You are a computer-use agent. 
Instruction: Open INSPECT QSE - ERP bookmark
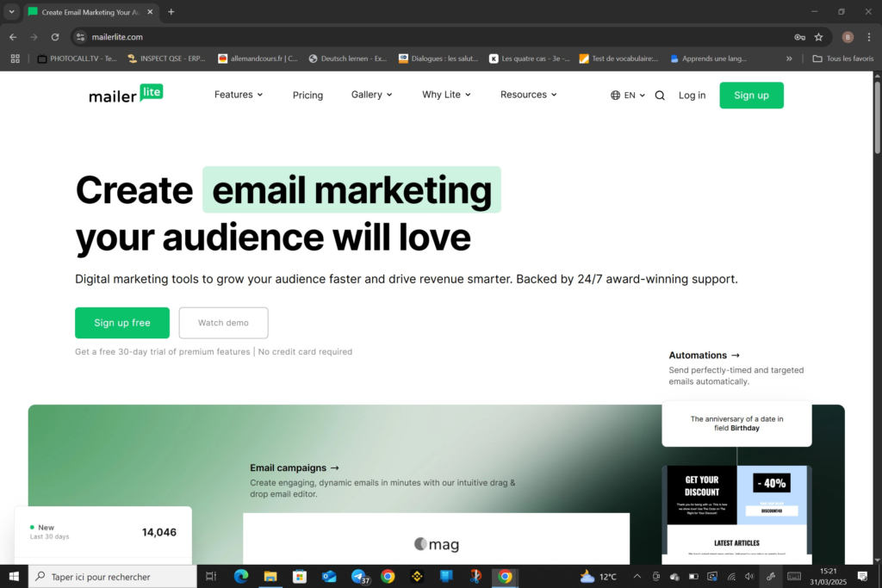tap(166, 59)
